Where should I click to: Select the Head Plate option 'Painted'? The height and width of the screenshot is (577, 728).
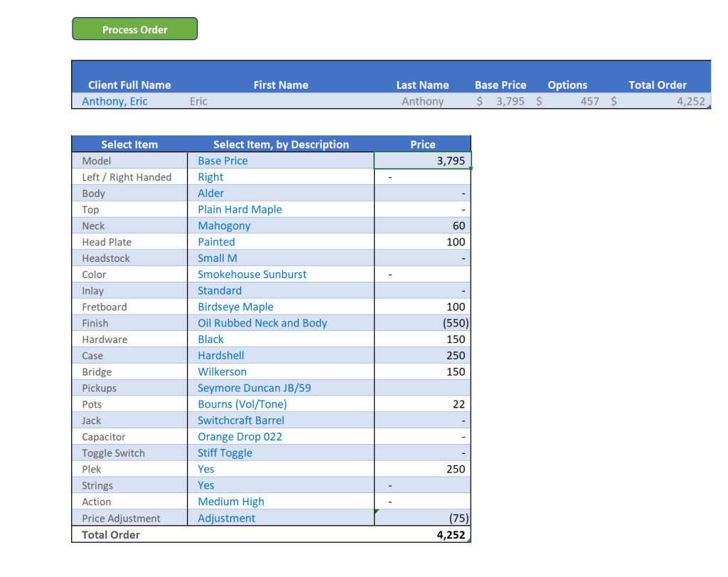(281, 242)
